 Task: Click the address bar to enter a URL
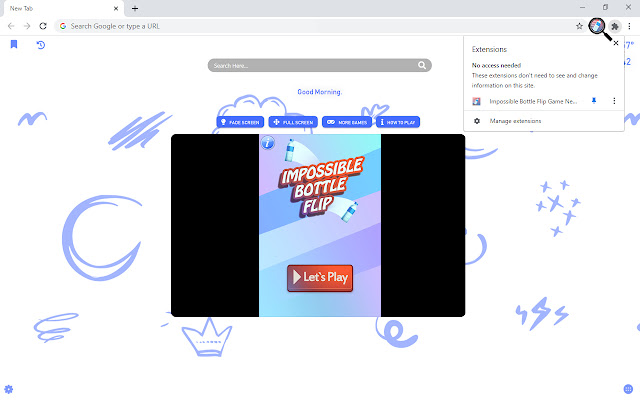[x=318, y=26]
